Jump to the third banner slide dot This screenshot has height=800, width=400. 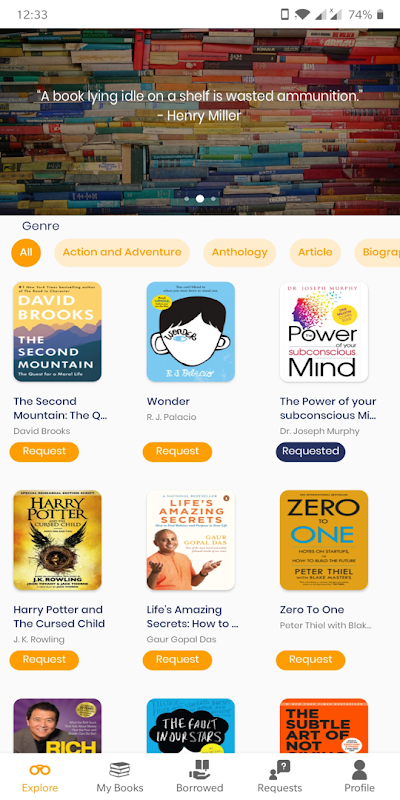[x=213, y=198]
